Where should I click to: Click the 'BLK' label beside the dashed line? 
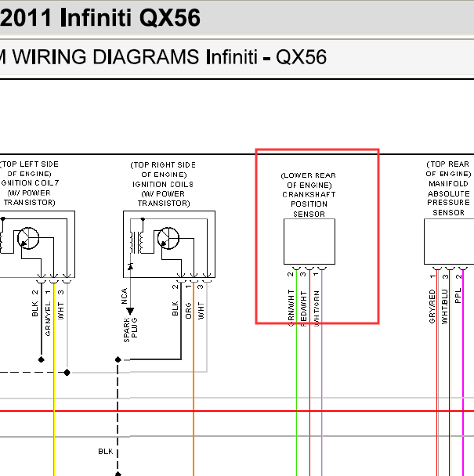coord(106,452)
